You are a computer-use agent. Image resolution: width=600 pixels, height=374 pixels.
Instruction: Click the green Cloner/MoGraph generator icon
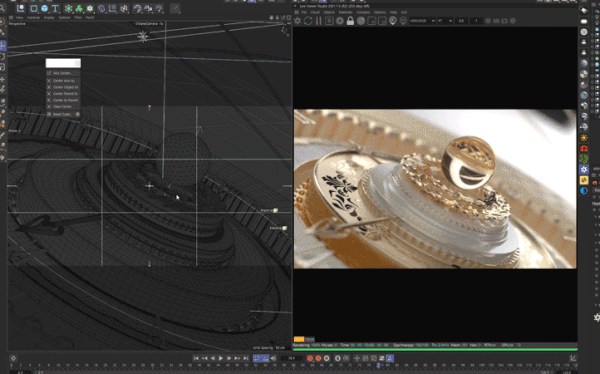pos(79,8)
